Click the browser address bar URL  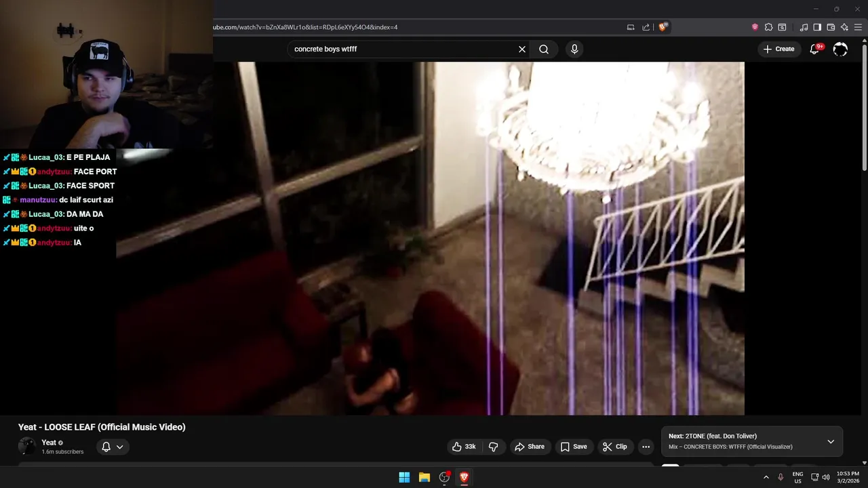(x=305, y=27)
